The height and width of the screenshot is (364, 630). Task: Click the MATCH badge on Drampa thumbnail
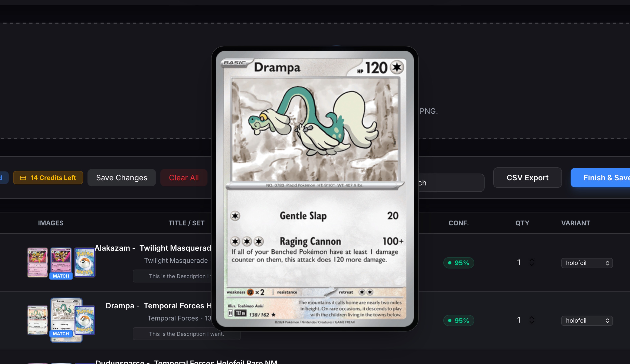pyautogui.click(x=61, y=334)
